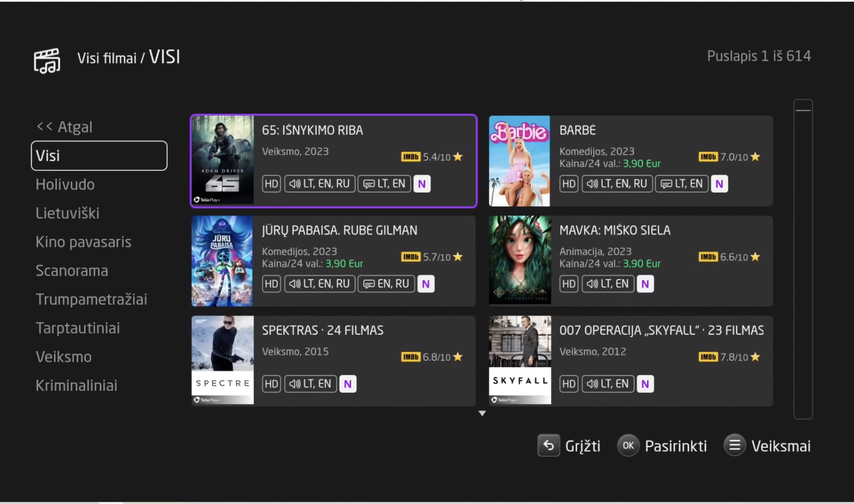This screenshot has height=504, width=854.
Task: Click the 6.6/10 rating on Mavka
Action: click(734, 257)
